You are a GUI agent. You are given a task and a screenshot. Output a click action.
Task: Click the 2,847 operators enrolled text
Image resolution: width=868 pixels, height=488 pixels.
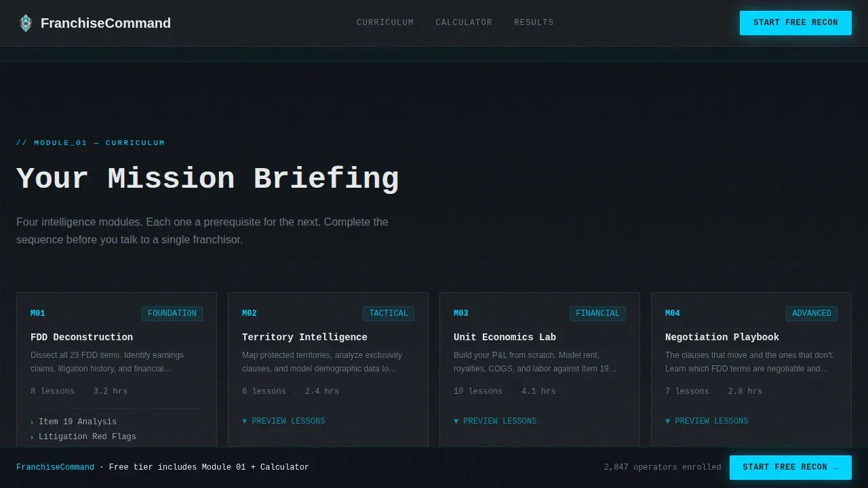click(663, 467)
